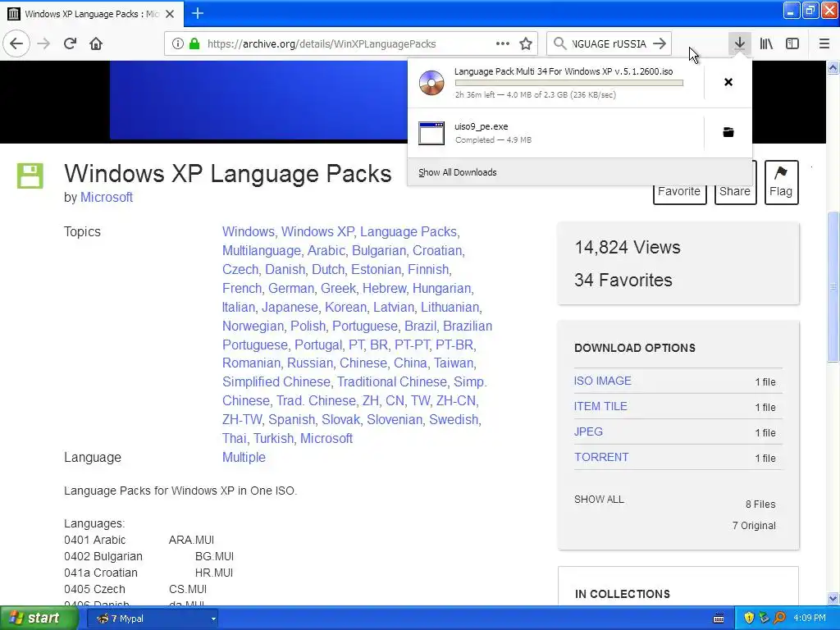Click the green padlock security icon

click(x=194, y=43)
